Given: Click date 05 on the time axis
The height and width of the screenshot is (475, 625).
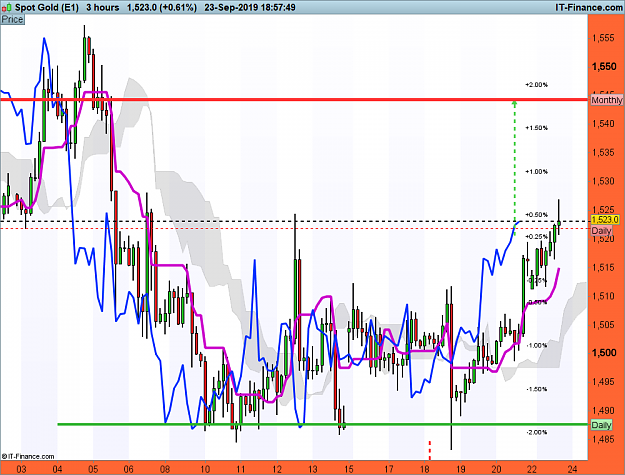Looking at the screenshot, I should coord(93,469).
